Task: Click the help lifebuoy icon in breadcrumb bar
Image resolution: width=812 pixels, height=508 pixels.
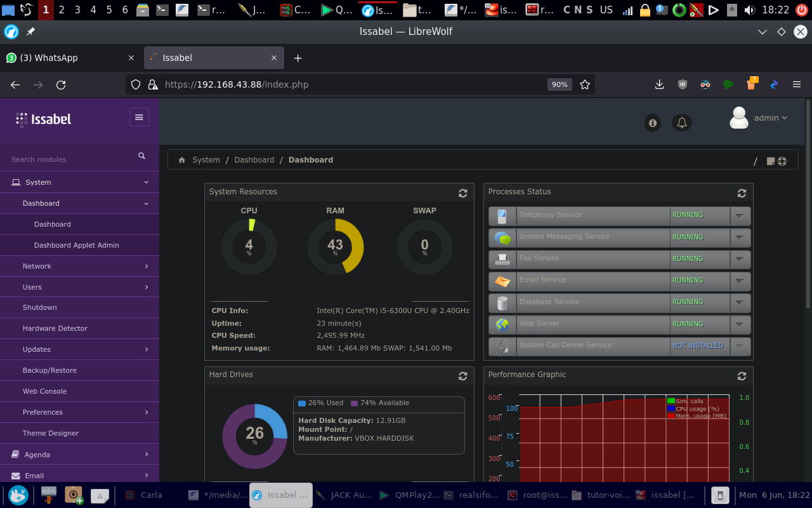Action: [x=782, y=161]
